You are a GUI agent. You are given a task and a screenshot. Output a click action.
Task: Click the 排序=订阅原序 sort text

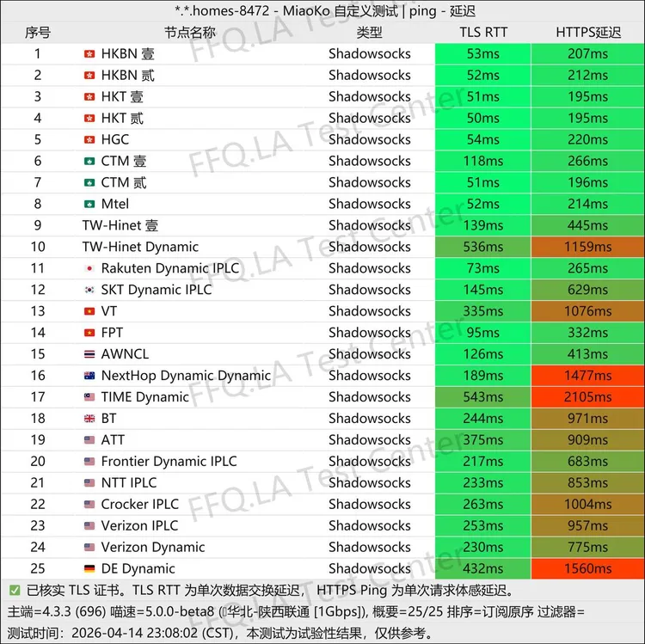point(490,612)
